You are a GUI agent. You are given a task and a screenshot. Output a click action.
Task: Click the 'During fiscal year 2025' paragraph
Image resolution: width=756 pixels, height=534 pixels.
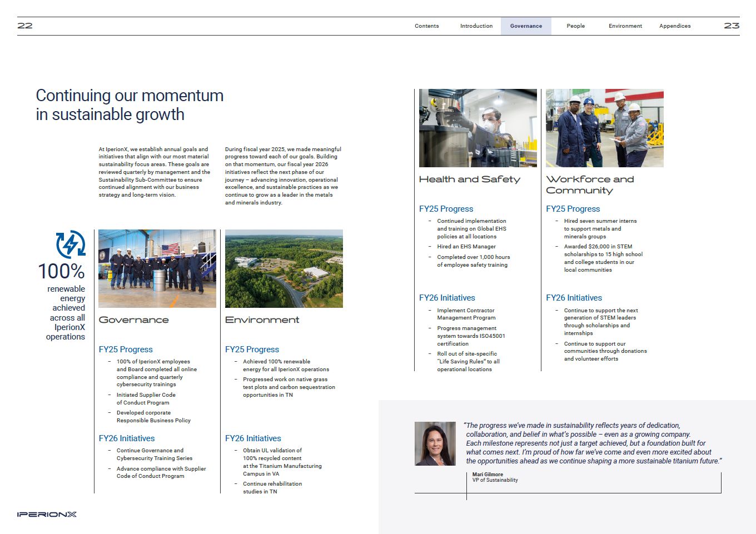[283, 176]
